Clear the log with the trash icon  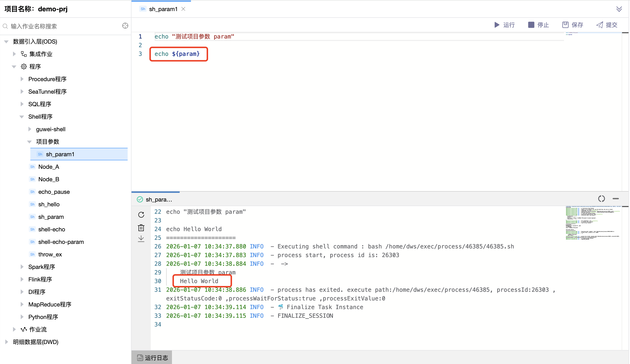tap(141, 227)
